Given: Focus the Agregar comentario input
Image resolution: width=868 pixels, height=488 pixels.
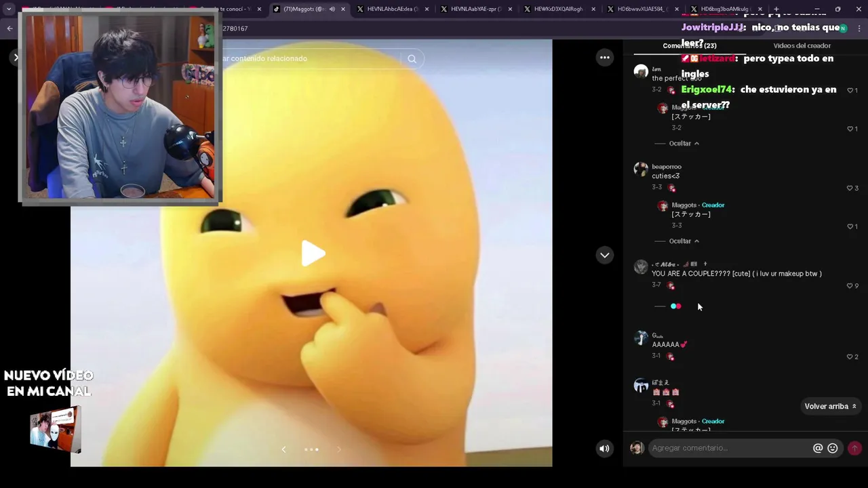Looking at the screenshot, I should tap(730, 448).
